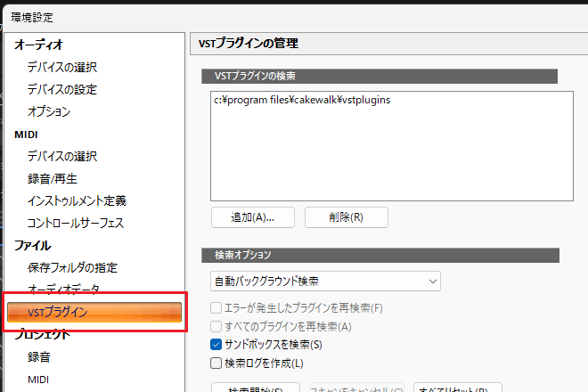
Task: Open the オーディオデータ settings page
Action: coord(63,290)
